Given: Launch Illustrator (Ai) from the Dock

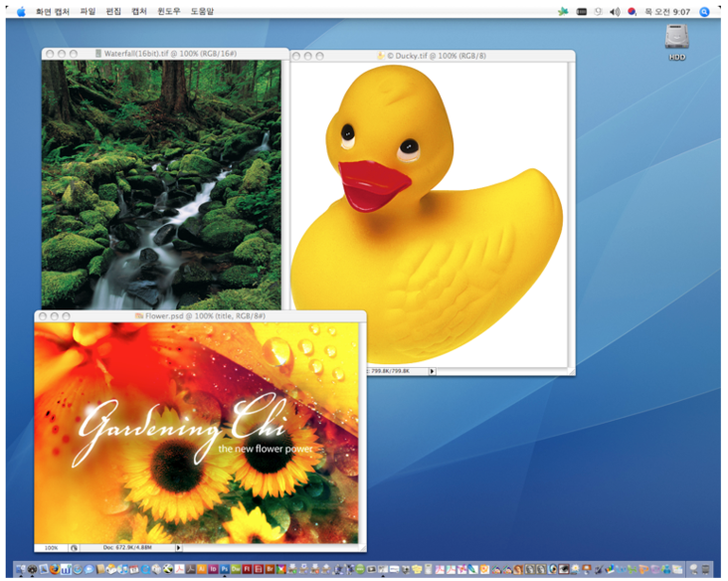Looking at the screenshot, I should point(202,569).
